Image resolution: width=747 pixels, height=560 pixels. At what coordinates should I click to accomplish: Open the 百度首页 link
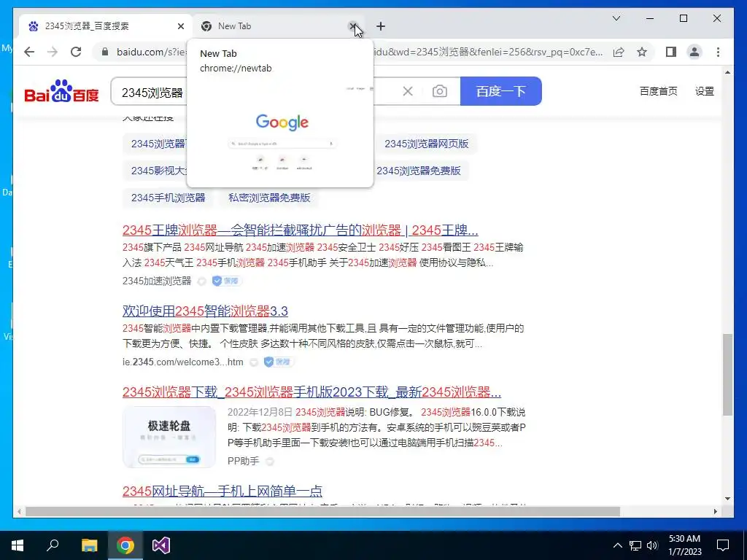(x=659, y=91)
